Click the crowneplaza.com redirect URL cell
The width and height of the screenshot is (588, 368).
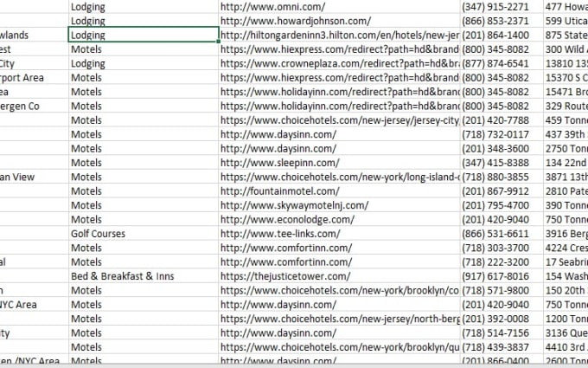(339, 63)
